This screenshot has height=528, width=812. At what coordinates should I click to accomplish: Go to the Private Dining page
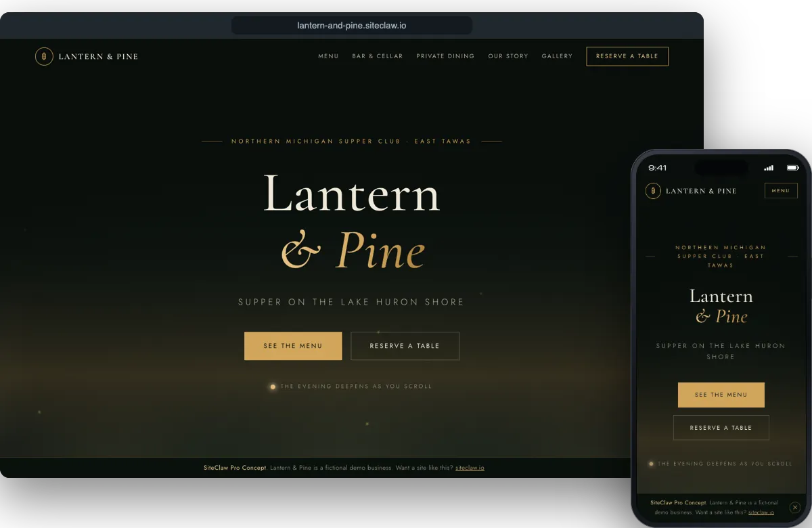(x=445, y=56)
